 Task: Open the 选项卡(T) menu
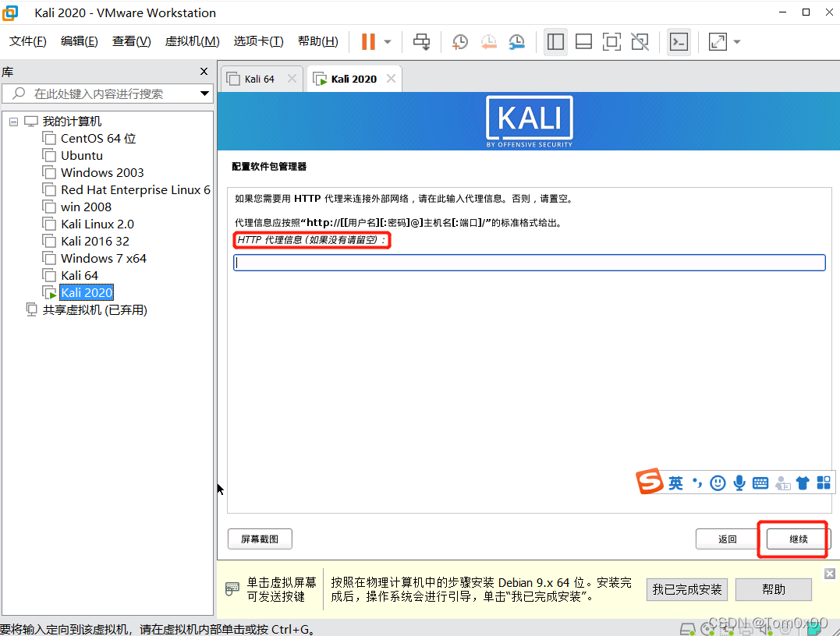[258, 41]
